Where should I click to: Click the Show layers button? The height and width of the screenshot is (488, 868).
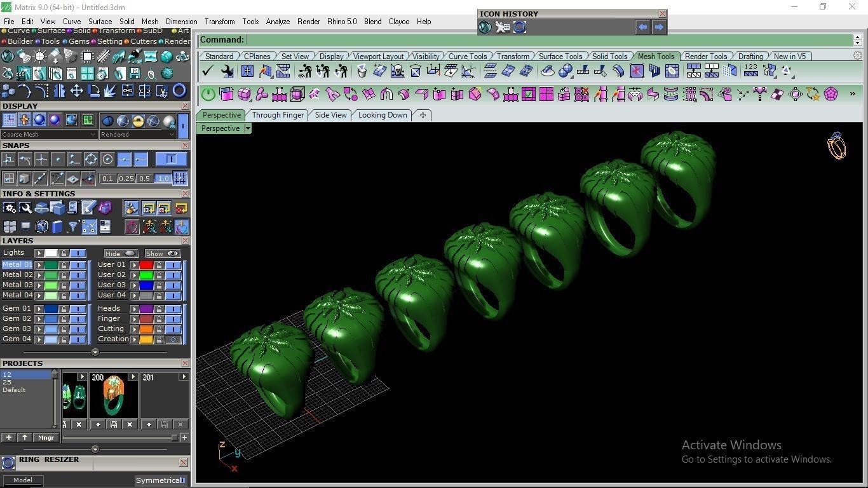pyautogui.click(x=163, y=253)
